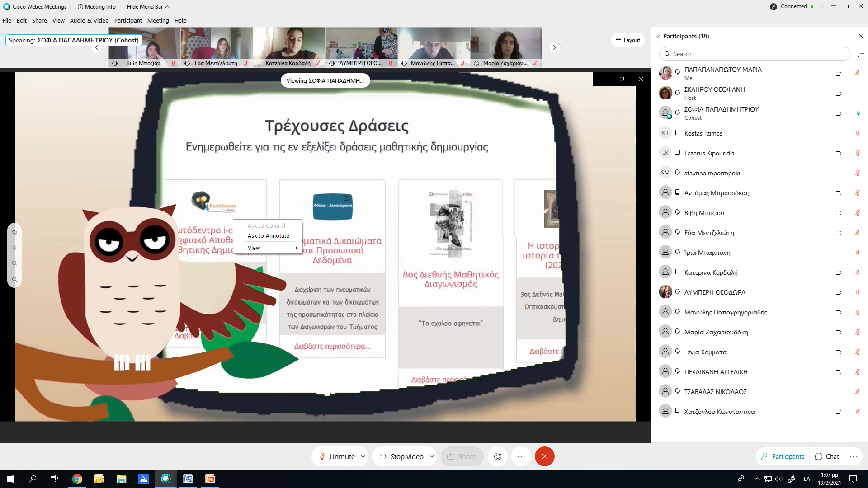Open the video options arrow beside Stop video

(431, 456)
